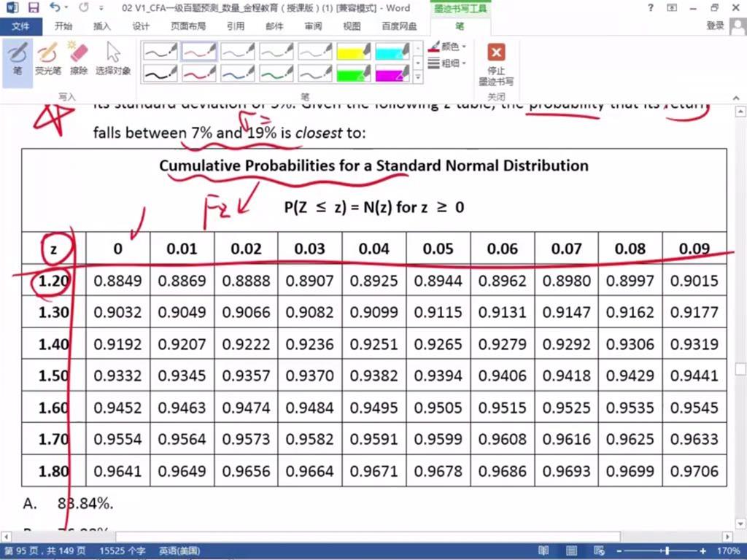Pick the thin black pen in top row
The width and height of the screenshot is (747, 560).
coord(160,52)
